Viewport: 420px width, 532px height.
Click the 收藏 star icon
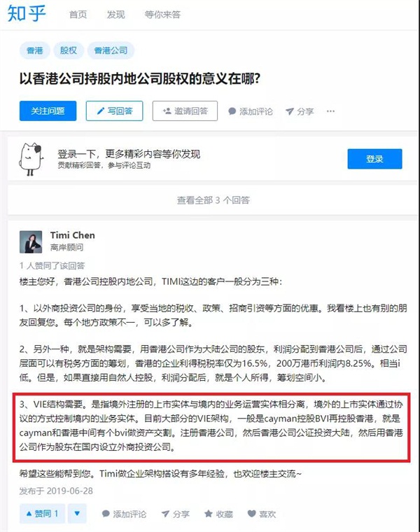209,514
